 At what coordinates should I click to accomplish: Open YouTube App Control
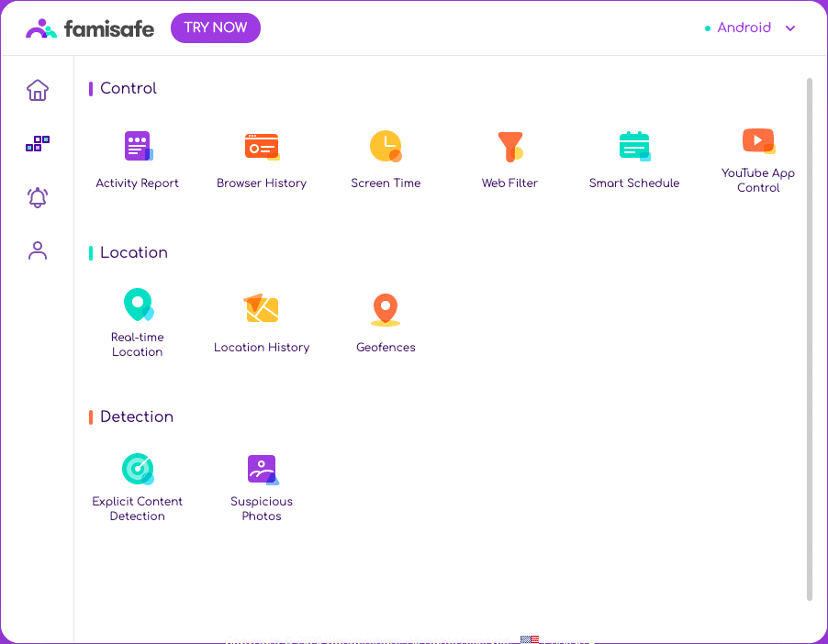pos(758,141)
